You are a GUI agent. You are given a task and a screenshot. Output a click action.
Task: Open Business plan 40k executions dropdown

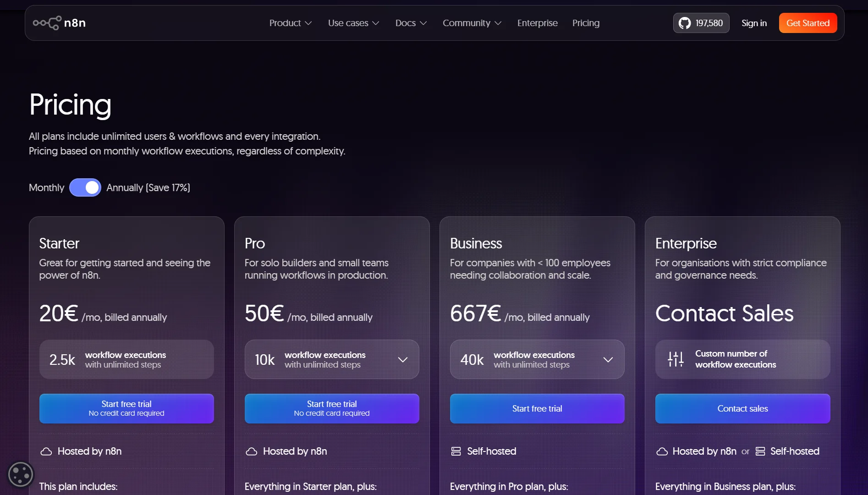[x=537, y=359]
